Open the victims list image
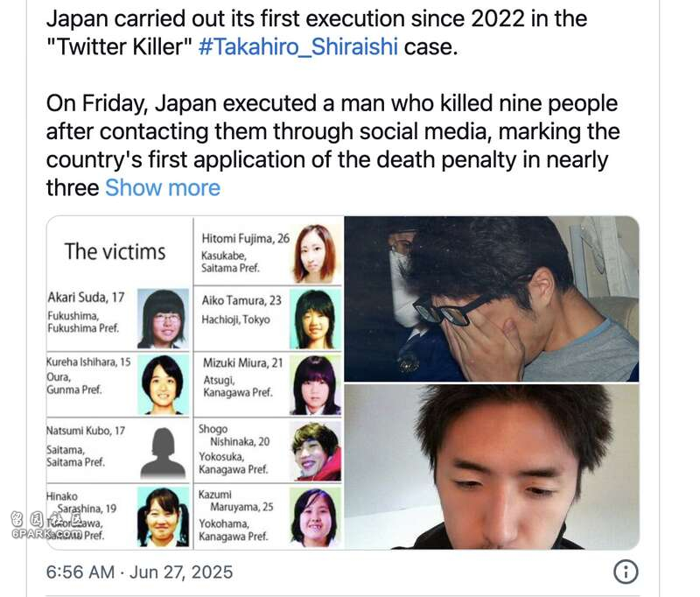This screenshot has width=700, height=597. click(195, 383)
